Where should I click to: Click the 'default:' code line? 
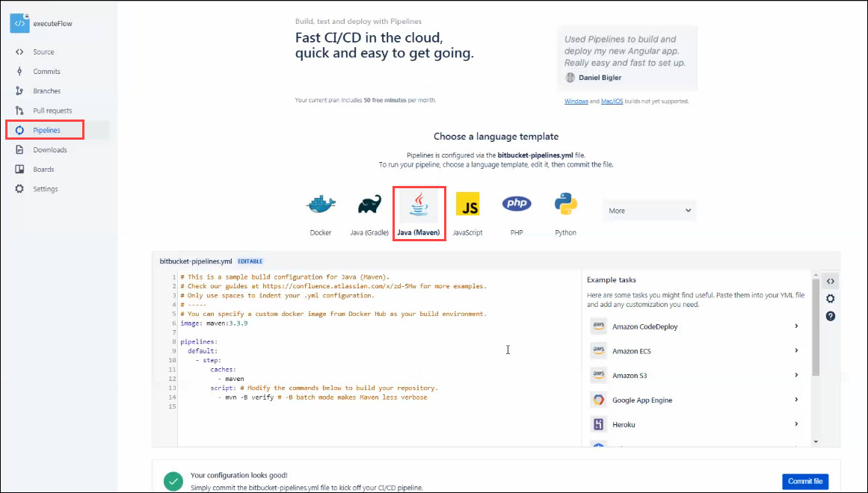point(203,351)
